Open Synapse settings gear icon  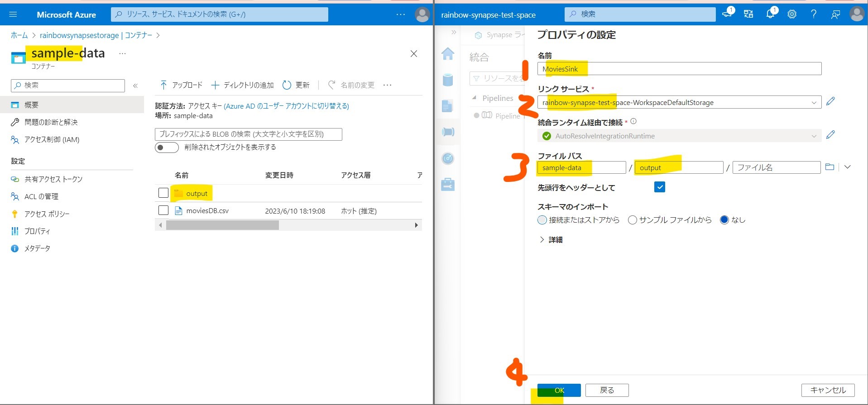coord(792,14)
